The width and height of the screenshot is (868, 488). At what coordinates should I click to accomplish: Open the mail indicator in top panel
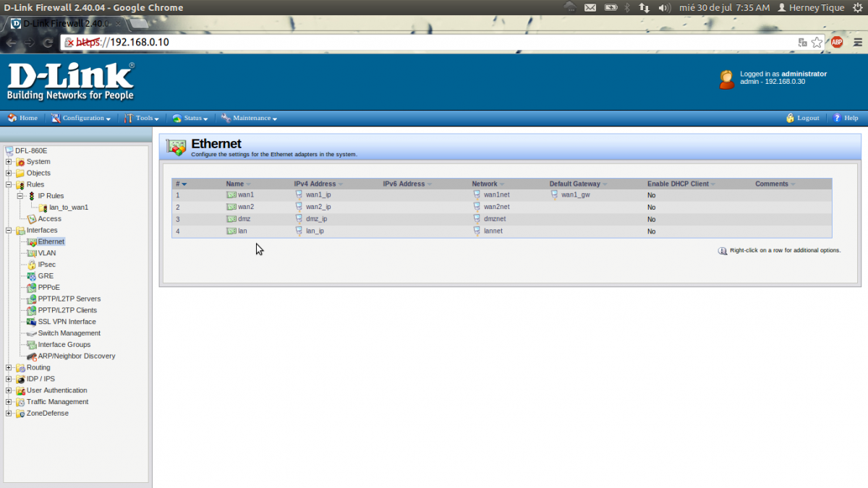point(590,7)
